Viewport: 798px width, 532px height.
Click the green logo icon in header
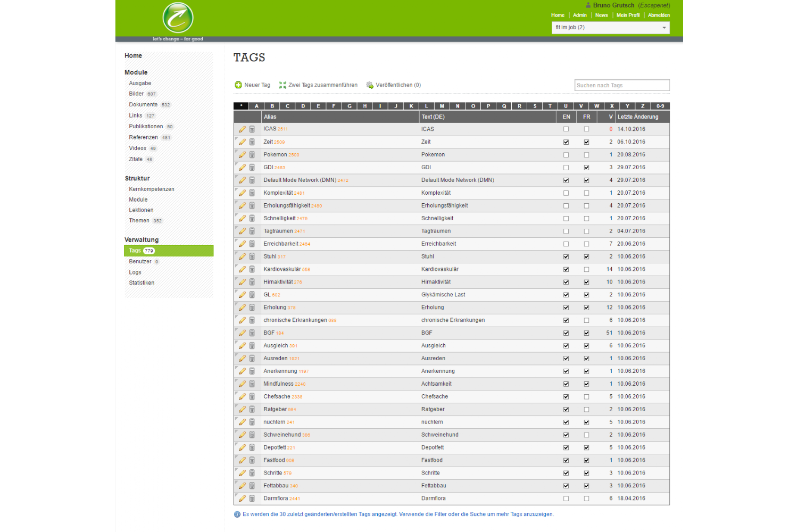tap(178, 18)
